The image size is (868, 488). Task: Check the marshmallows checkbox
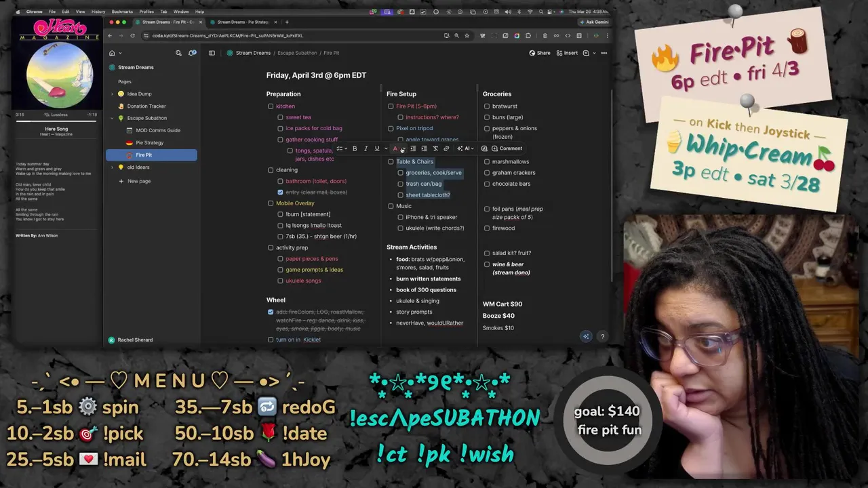click(x=487, y=162)
